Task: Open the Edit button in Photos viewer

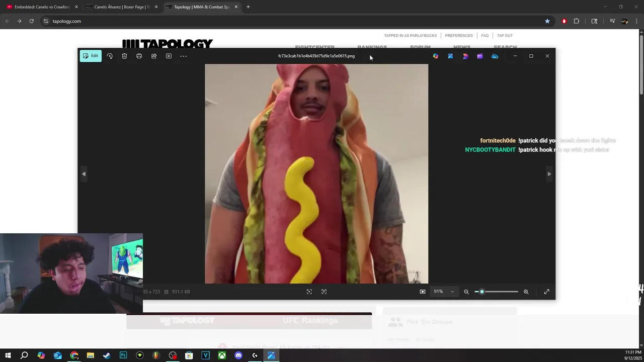Action: coord(91,56)
